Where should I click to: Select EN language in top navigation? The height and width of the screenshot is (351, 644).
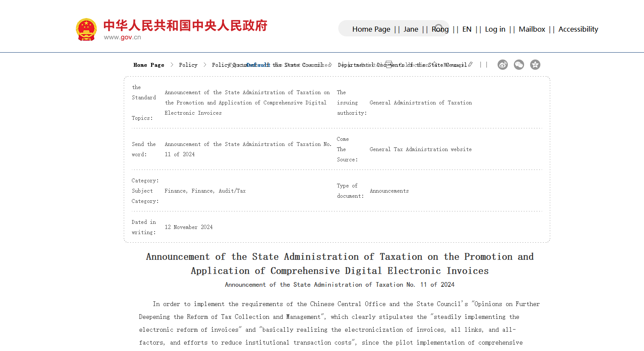point(466,29)
